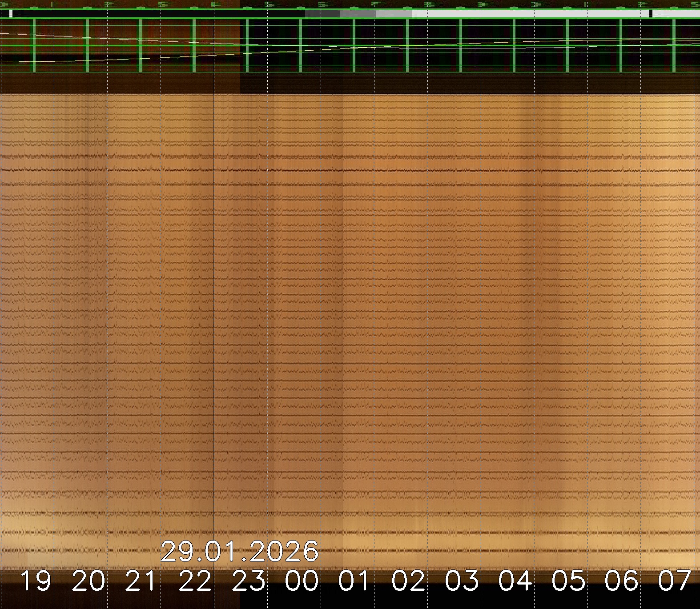Viewport: 700px width, 609px height.
Task: Select the 07 hour label
Action: point(675,581)
